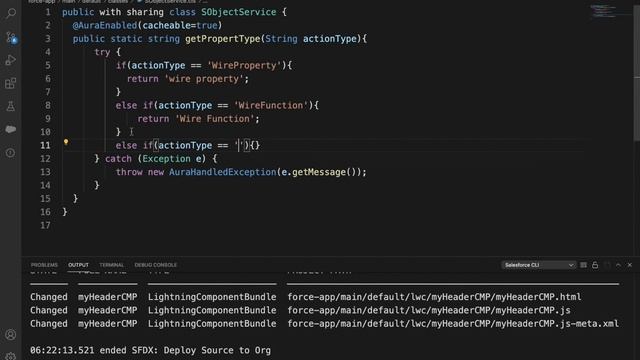Click the getPropertType method name
Screen dimensions: 640x360
[x=222, y=39]
